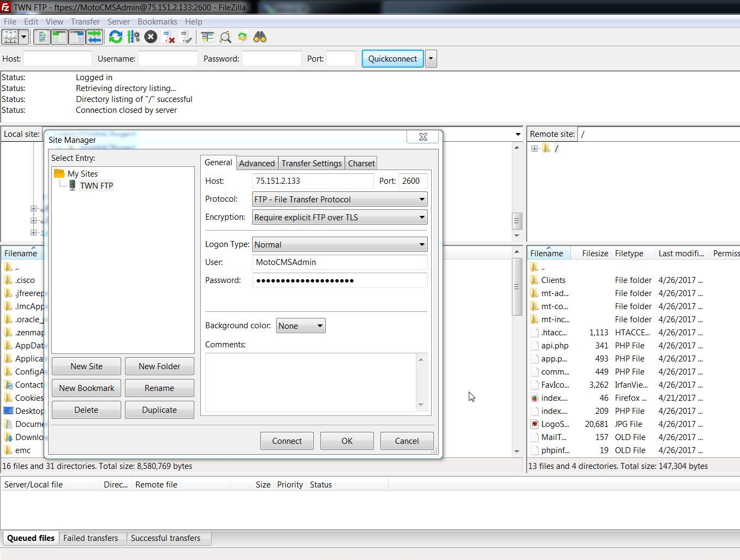The height and width of the screenshot is (560, 740).
Task: Open Site Manager dropdown arrow in toolbar
Action: (23, 37)
